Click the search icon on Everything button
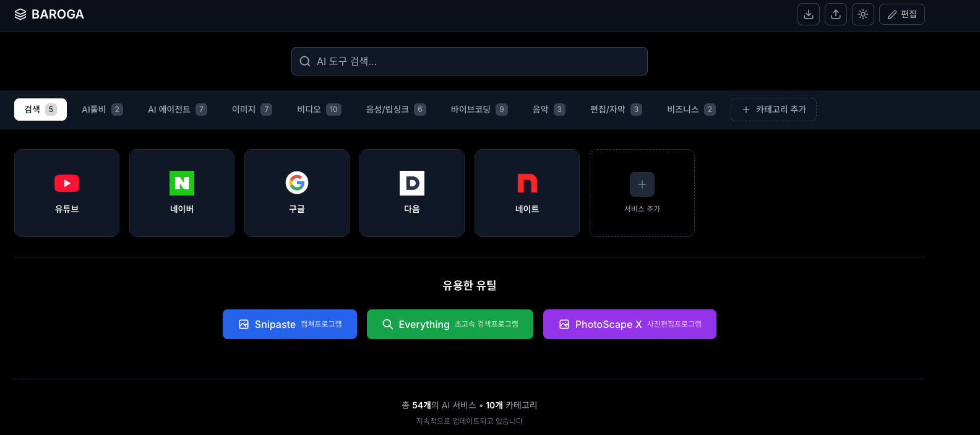Viewport: 980px width, 435px height. tap(388, 324)
